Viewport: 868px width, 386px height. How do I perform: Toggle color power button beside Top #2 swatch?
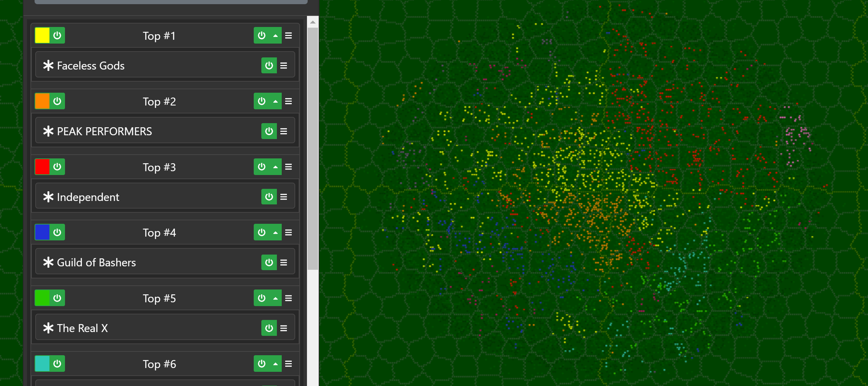point(57,101)
